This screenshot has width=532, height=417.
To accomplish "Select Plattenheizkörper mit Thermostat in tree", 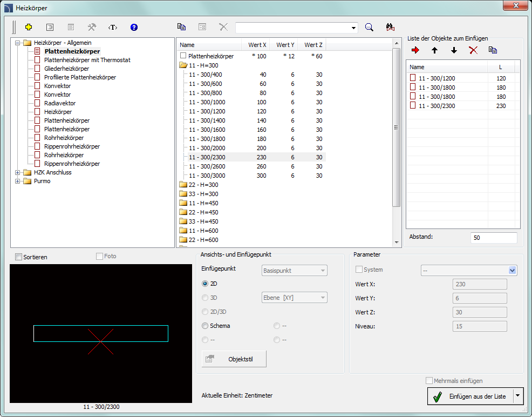I will point(87,60).
